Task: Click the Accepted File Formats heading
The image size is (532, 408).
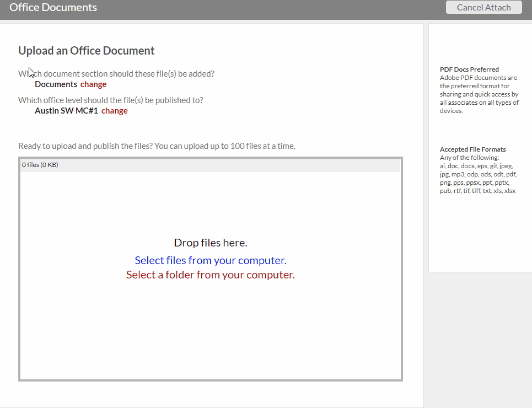Action: 472,149
